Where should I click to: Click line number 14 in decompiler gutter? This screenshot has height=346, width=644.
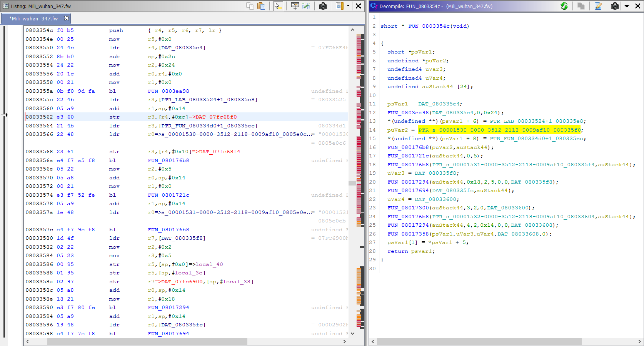point(372,130)
